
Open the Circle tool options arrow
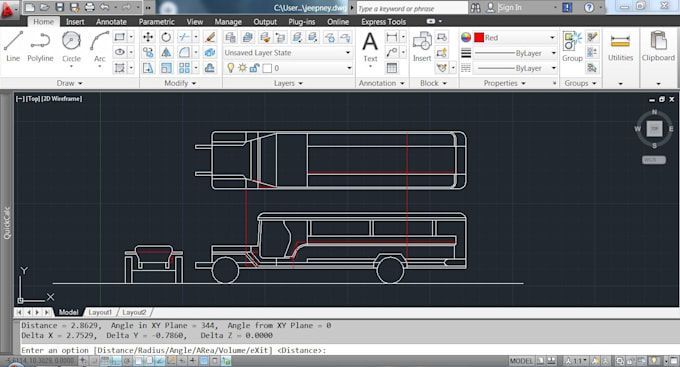(x=71, y=66)
